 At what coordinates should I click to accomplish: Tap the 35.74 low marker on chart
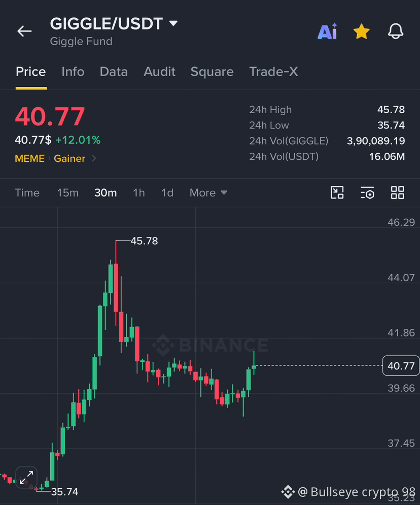click(x=64, y=492)
